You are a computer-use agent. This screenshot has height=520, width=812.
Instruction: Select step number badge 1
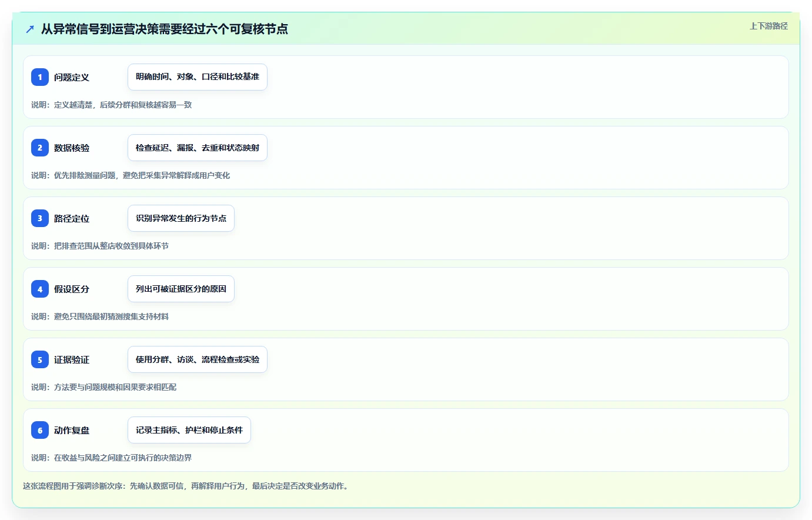click(40, 77)
